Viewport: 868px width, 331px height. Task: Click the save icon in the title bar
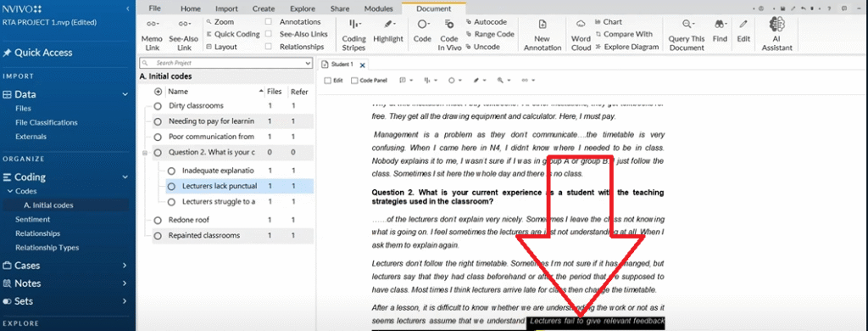pos(782,8)
